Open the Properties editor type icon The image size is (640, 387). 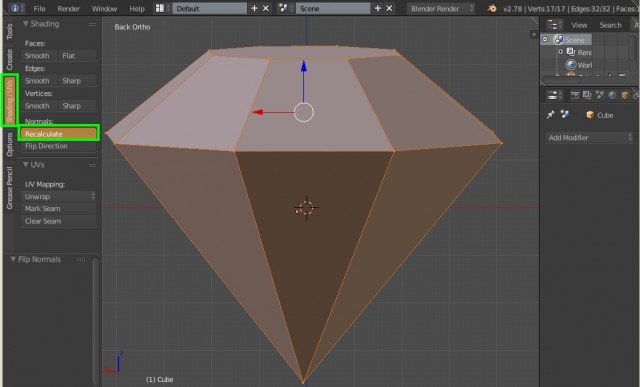554,96
